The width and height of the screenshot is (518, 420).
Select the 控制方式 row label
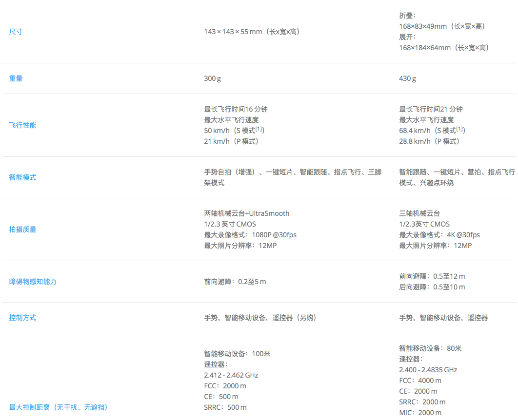click(x=22, y=318)
